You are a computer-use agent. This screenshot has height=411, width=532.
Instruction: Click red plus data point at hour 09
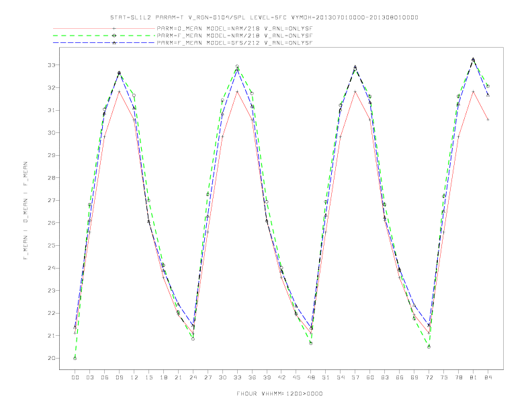coord(119,91)
